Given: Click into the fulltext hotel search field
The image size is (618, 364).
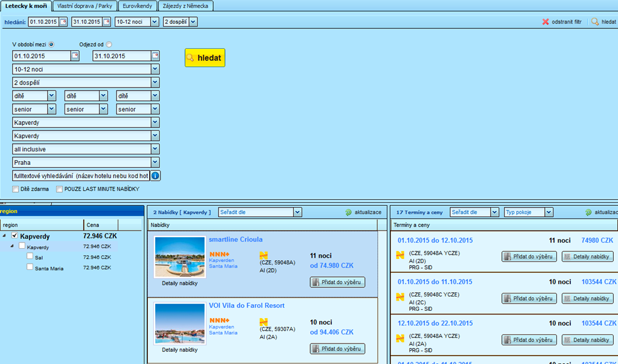Looking at the screenshot, I should point(81,176).
